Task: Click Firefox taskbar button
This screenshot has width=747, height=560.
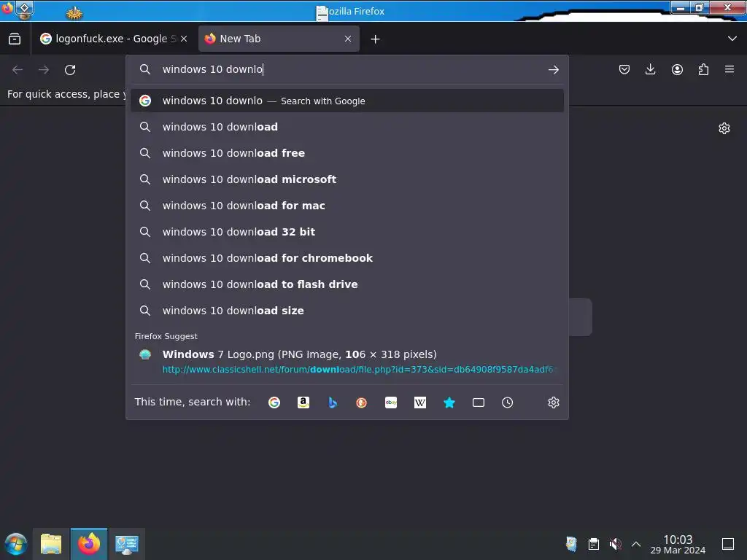Action: (89, 544)
